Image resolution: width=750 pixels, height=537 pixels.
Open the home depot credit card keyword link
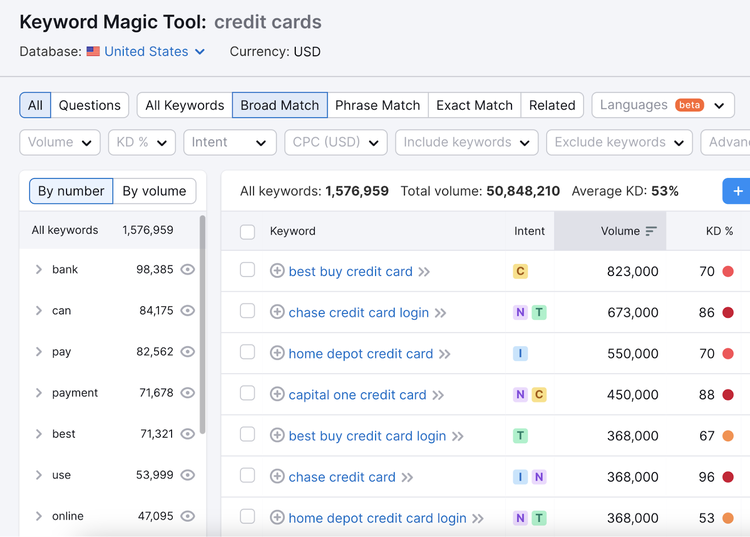[x=361, y=353]
